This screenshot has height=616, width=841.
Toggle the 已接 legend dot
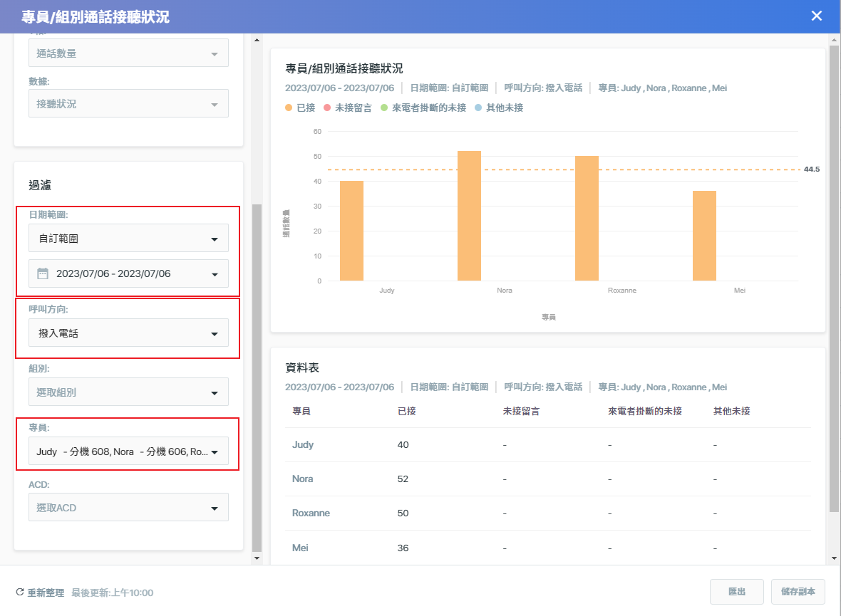289,108
